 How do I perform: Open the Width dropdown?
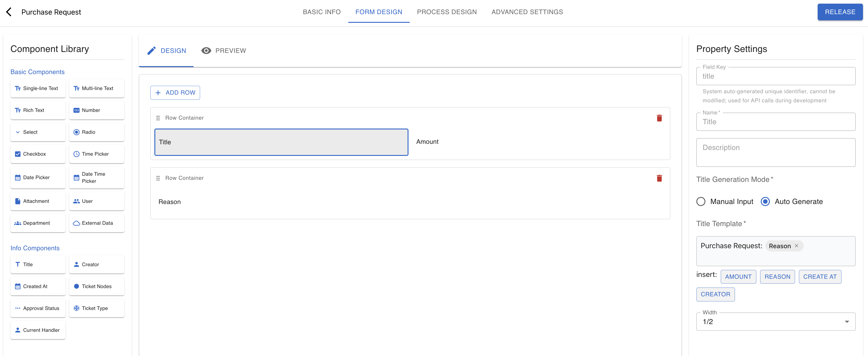[776, 322]
